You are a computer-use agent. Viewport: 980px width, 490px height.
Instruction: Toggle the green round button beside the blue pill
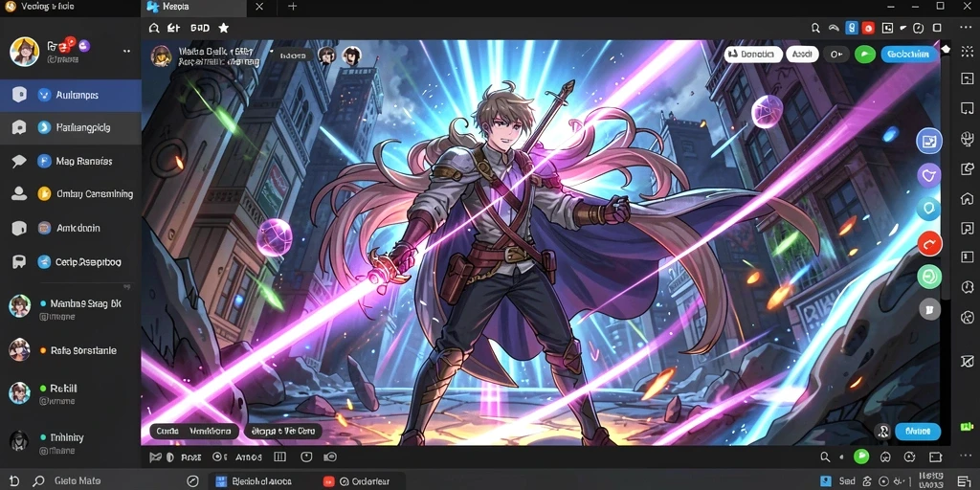pyautogui.click(x=864, y=55)
